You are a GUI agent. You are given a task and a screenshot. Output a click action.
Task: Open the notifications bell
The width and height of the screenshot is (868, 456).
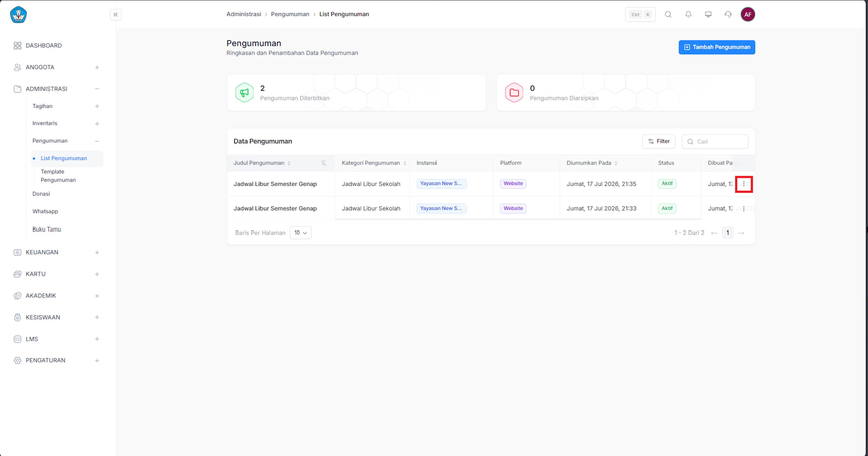688,14
